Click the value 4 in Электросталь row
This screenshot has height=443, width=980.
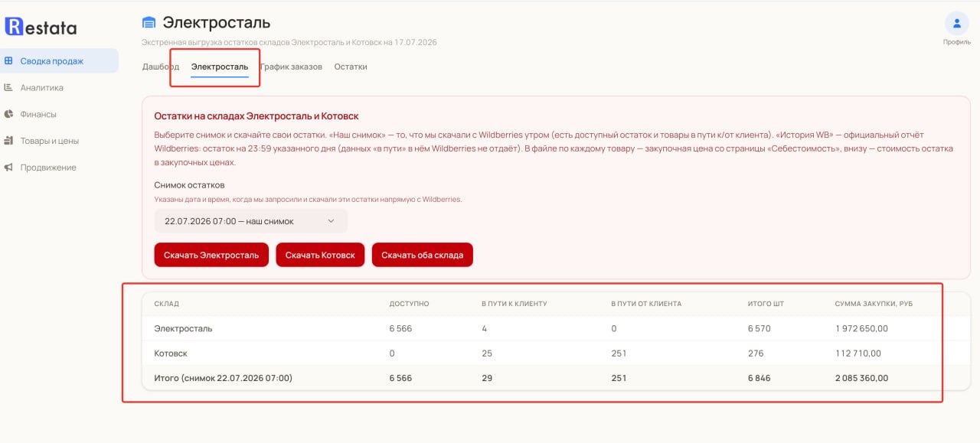(x=485, y=328)
